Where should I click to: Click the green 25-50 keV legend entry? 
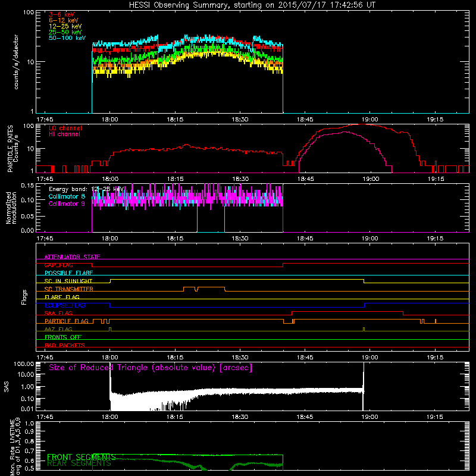(65, 32)
